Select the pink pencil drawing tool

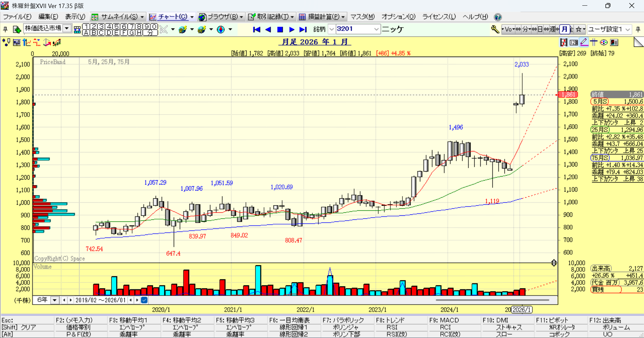coord(584,42)
